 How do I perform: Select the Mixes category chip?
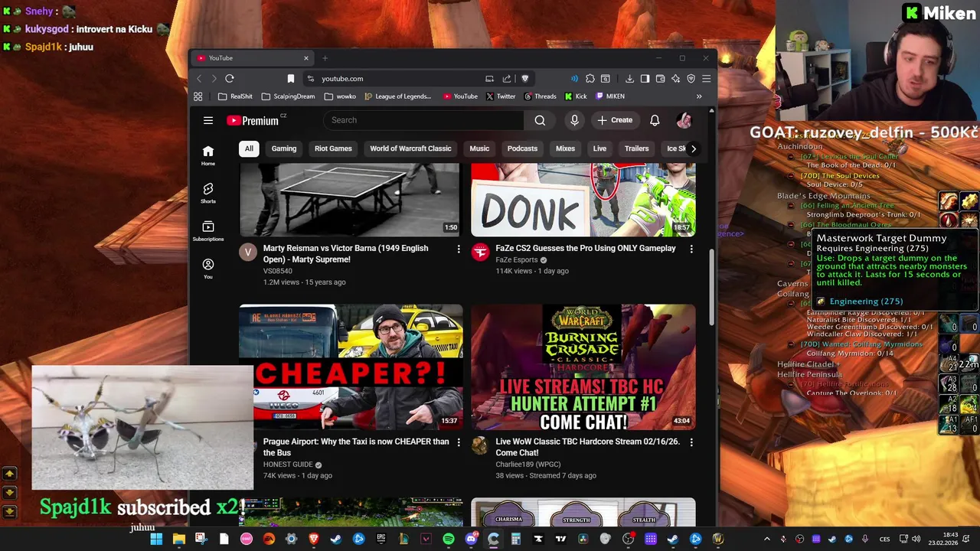pos(565,148)
